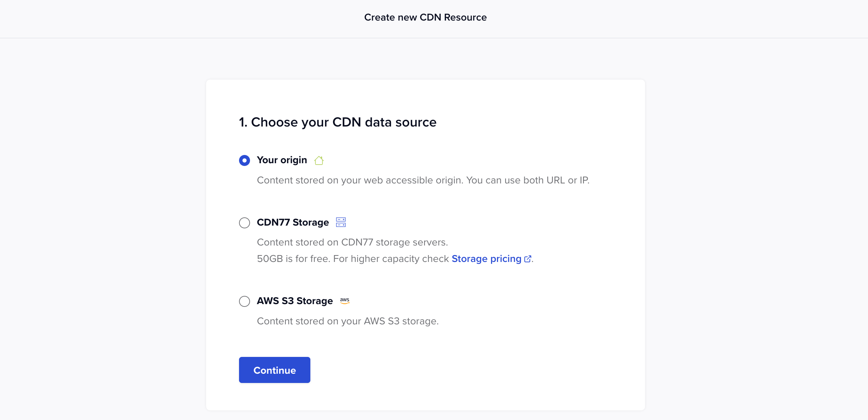Image resolution: width=868 pixels, height=420 pixels.
Task: Click the external link icon after Storage pricing
Action: point(528,259)
